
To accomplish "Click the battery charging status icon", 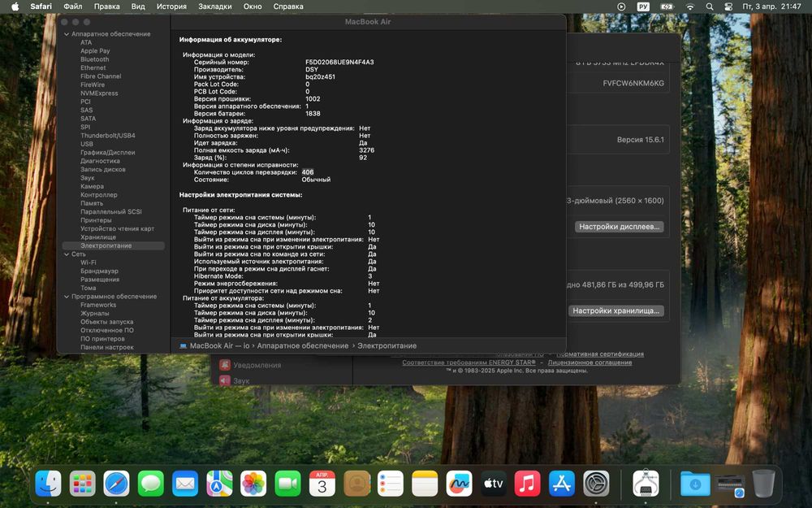I will [x=667, y=7].
